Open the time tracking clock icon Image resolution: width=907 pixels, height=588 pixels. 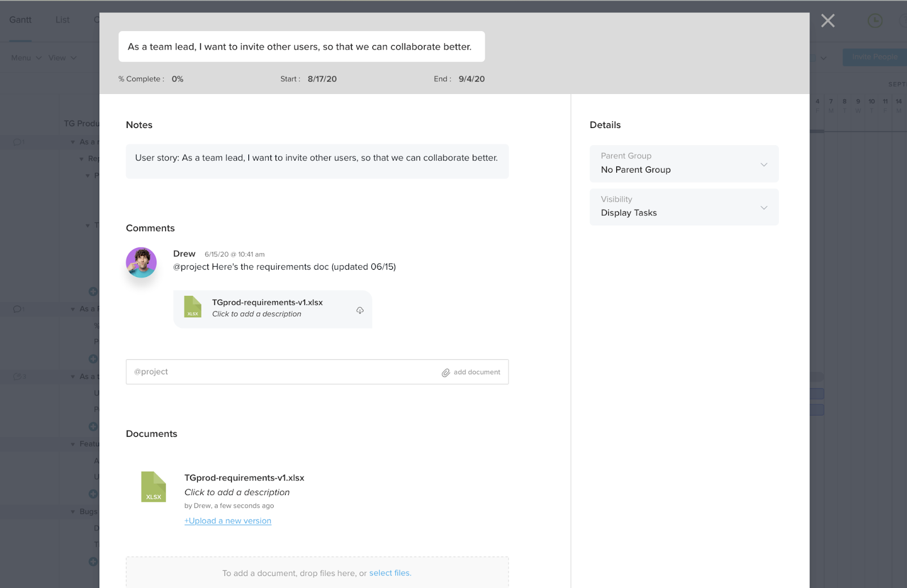(x=874, y=20)
